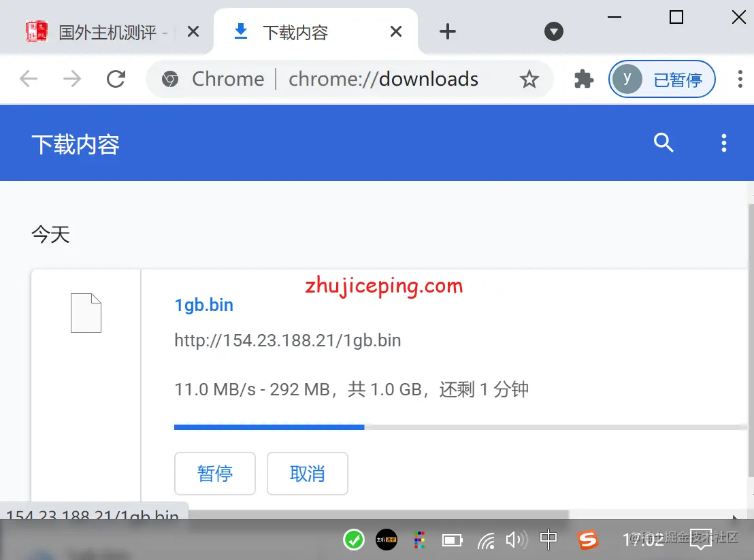The width and height of the screenshot is (754, 560).
Task: Open the search icon on the downloads page
Action: point(663,143)
